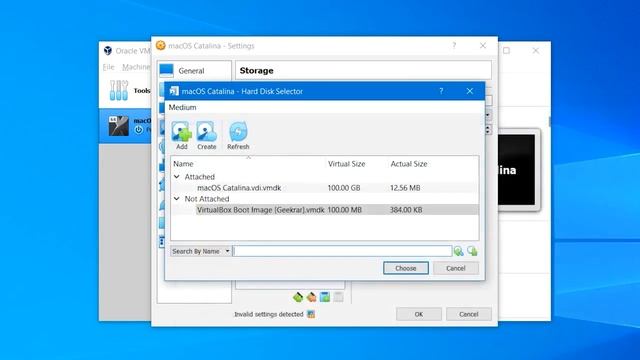Click the 100.00 GB virtual size value
Image resolution: width=640 pixels, height=360 pixels.
coord(344,188)
